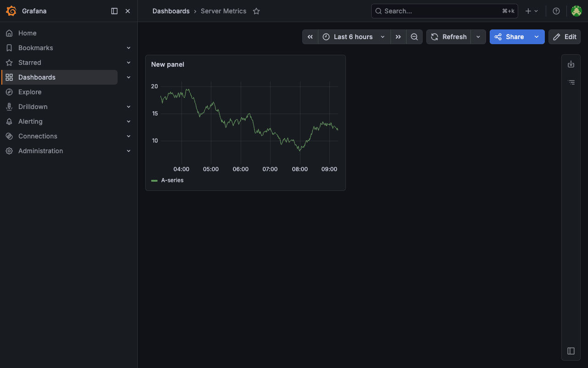Shift time range backwards

(x=310, y=37)
